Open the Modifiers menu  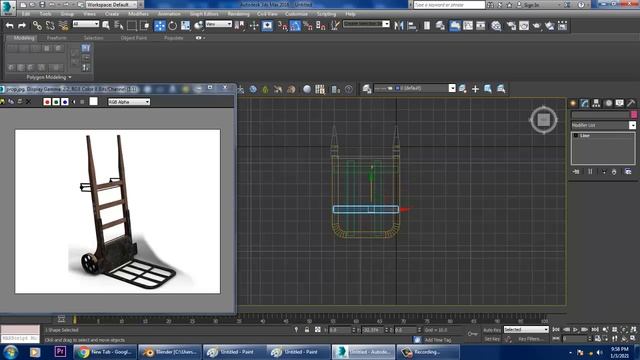click(x=138, y=14)
